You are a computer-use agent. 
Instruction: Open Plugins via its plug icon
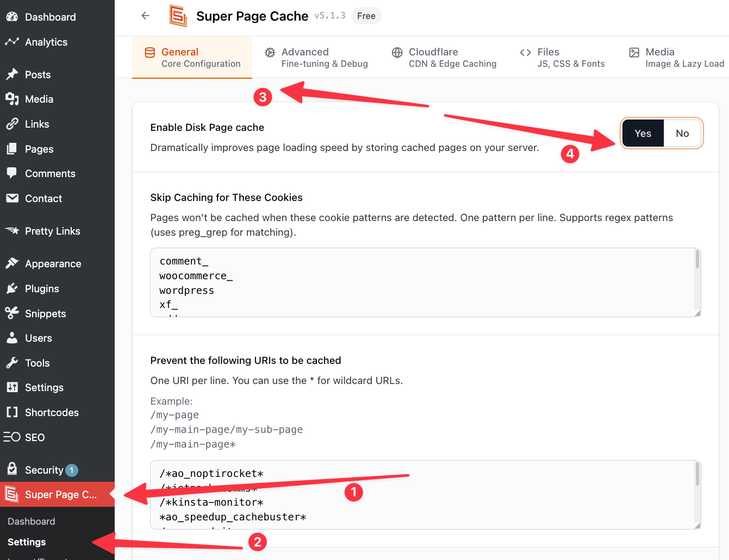click(x=13, y=288)
